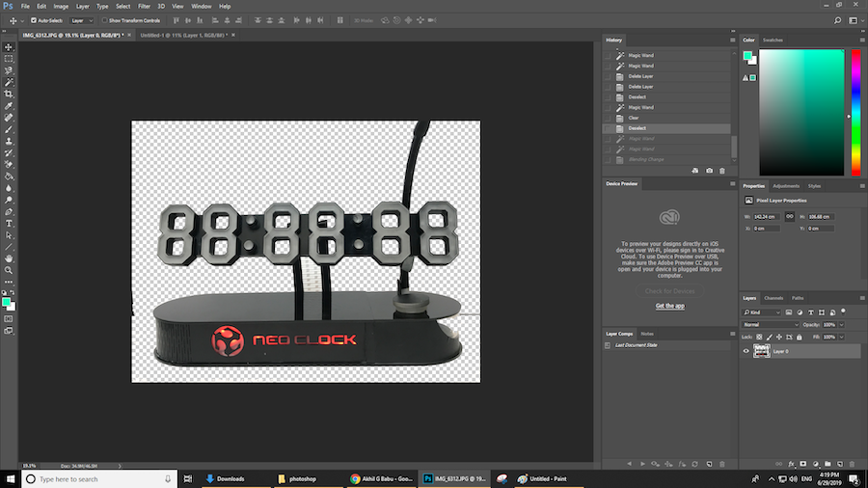Select the Lasso tool
The image size is (868, 488).
click(9, 70)
